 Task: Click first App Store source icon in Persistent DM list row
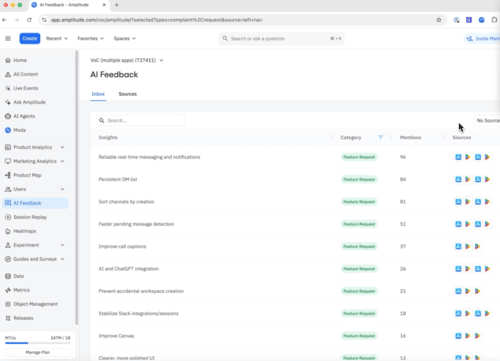458,179
